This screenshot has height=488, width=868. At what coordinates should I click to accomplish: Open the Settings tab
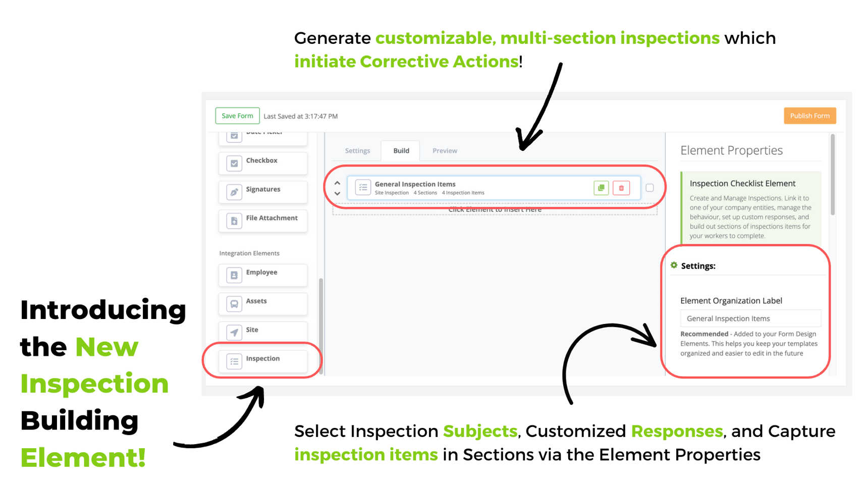[357, 150]
